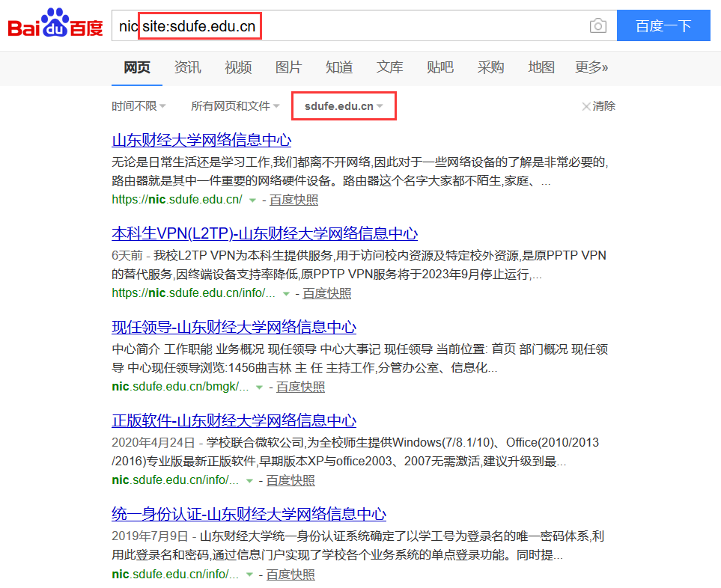Image resolution: width=721 pixels, height=588 pixels.
Task: Expand the arrow next to the 统一身份认证 result URL
Action: 249,575
